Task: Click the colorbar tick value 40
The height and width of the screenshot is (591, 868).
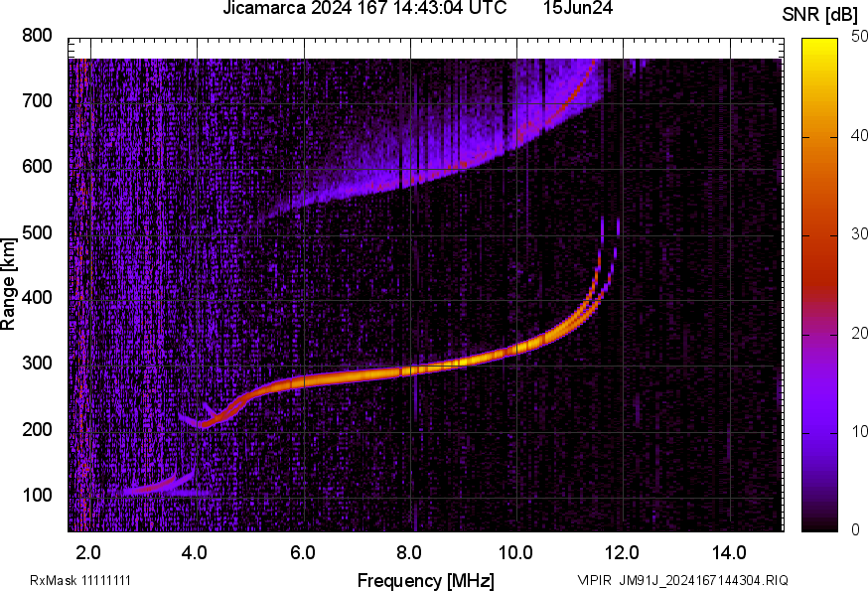Action: [859, 136]
